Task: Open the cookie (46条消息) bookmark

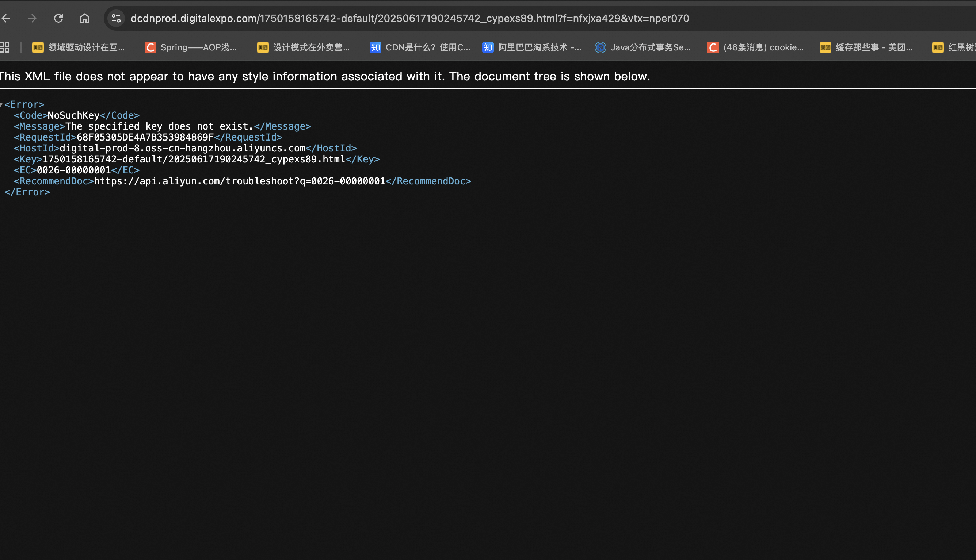Action: pyautogui.click(x=756, y=47)
